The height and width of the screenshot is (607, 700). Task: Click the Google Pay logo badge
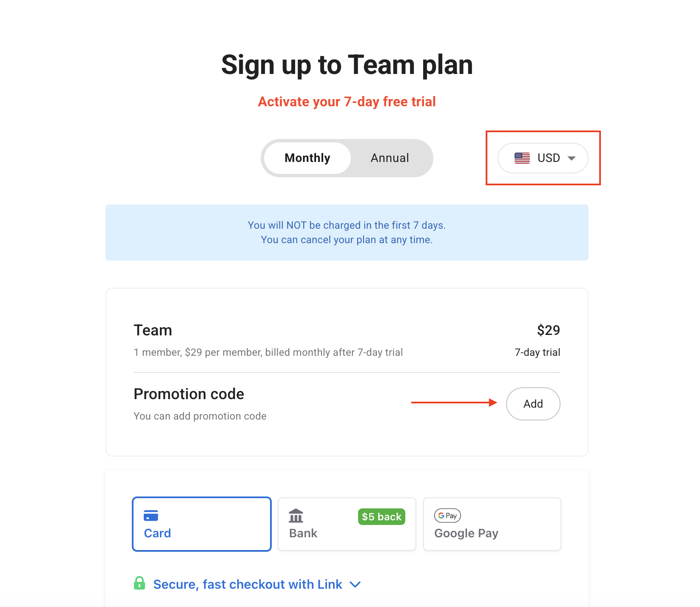(x=447, y=516)
